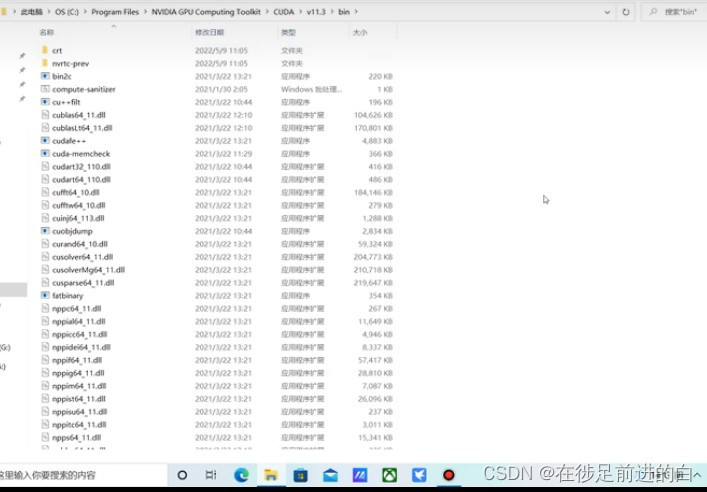Open the red recording app on taskbar
Screen dimensions: 707x492
449,475
